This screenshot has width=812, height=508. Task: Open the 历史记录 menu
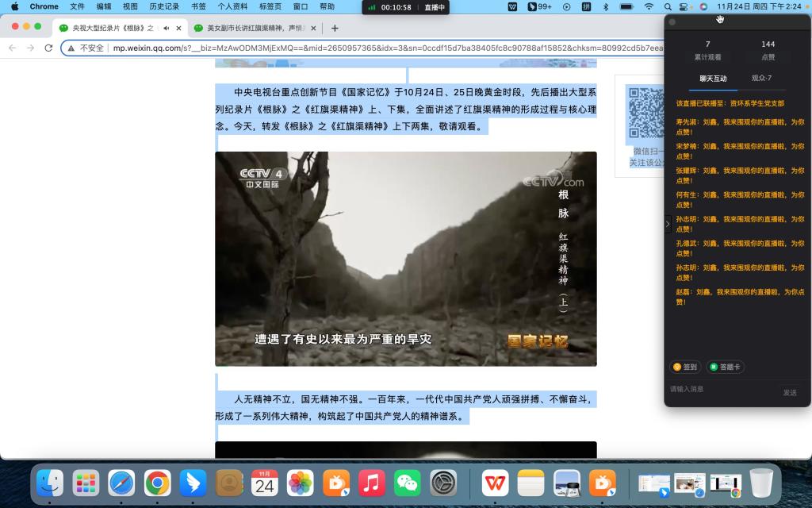tap(164, 6)
